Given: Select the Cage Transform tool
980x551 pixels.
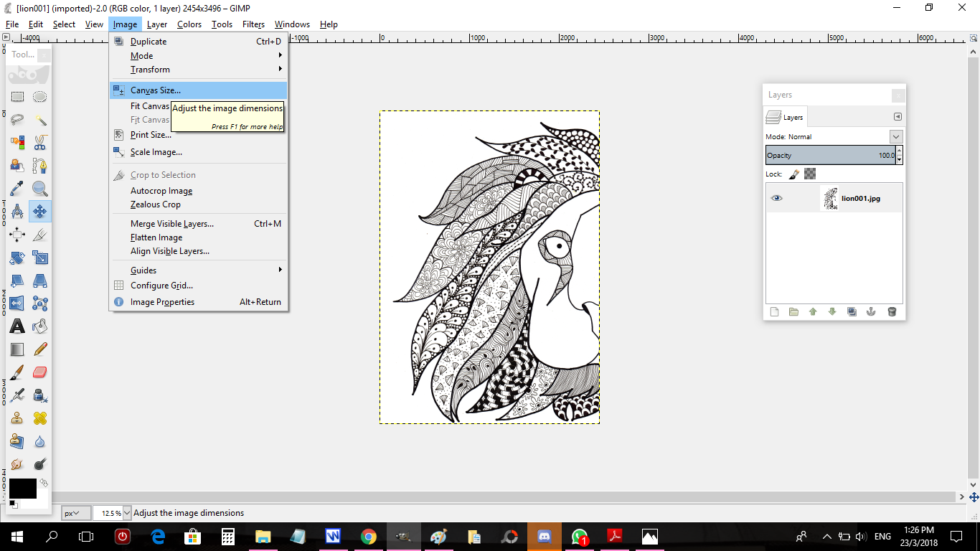Looking at the screenshot, I should (x=40, y=303).
